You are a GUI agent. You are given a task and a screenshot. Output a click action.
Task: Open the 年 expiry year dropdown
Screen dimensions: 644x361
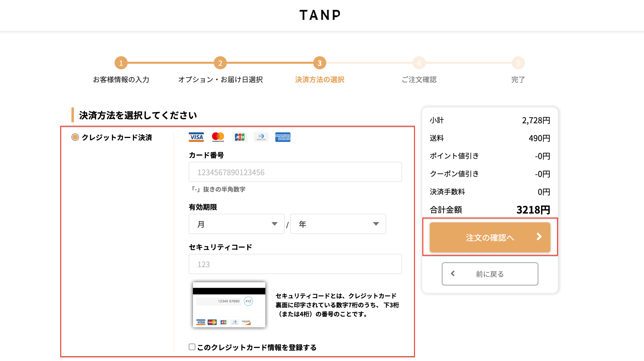point(338,224)
